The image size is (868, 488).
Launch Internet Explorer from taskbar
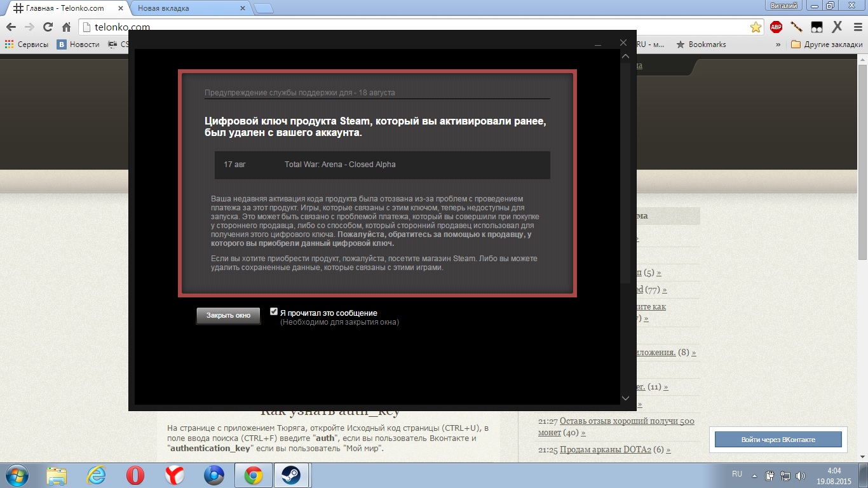pyautogui.click(x=97, y=475)
